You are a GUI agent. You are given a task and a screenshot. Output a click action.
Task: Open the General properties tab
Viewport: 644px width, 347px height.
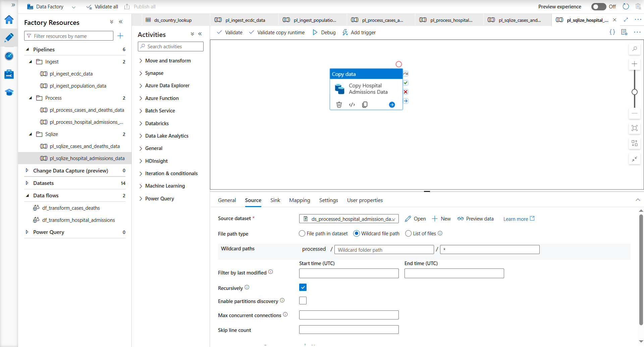coord(227,200)
